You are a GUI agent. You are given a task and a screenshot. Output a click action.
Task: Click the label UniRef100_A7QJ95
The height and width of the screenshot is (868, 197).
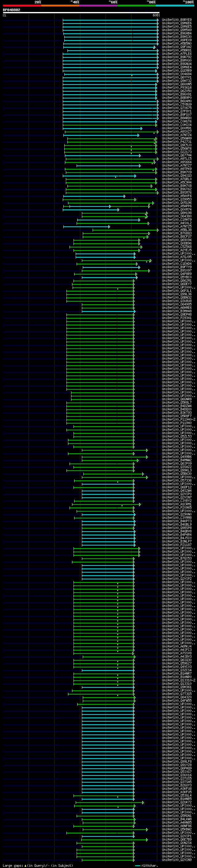pos(177,257)
